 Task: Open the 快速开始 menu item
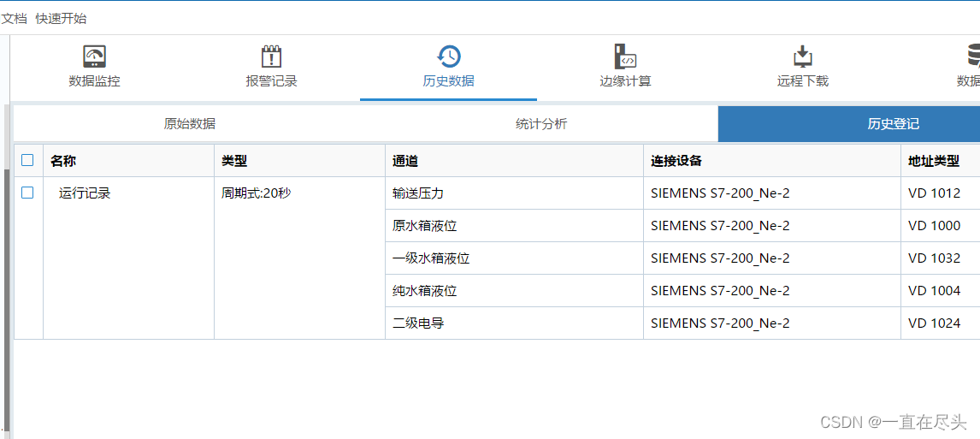pyautogui.click(x=62, y=19)
